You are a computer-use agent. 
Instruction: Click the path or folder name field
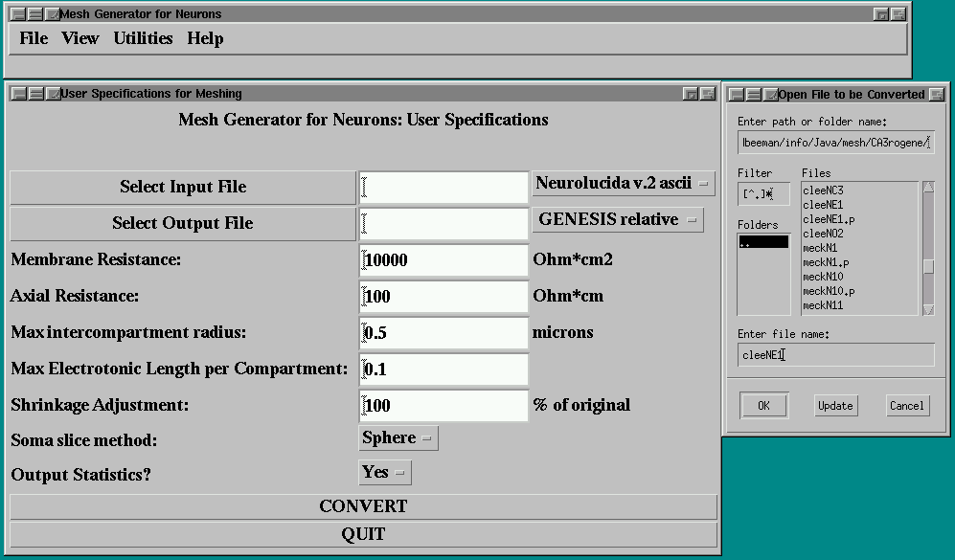click(x=835, y=143)
